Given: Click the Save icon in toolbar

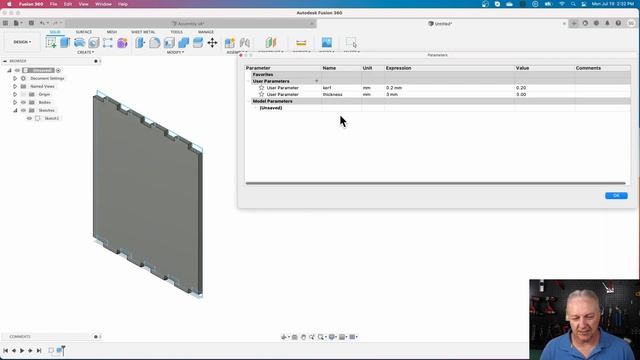Looking at the screenshot, I should coord(31,23).
